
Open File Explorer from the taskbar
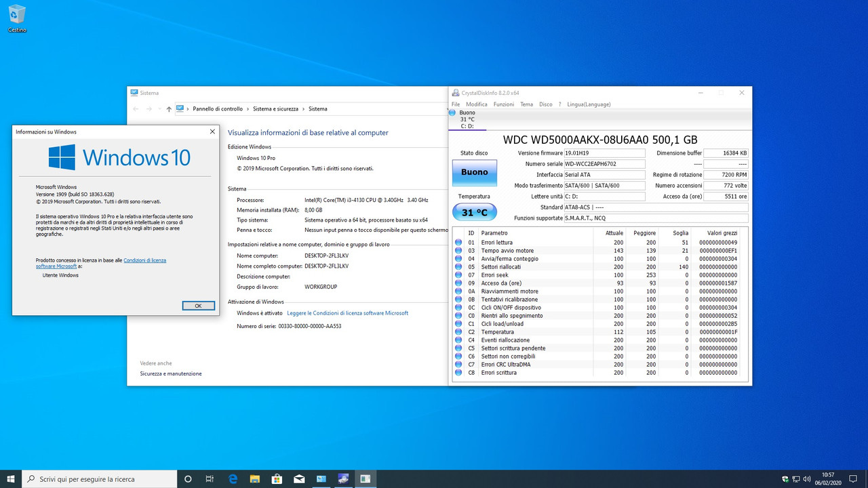pos(255,479)
